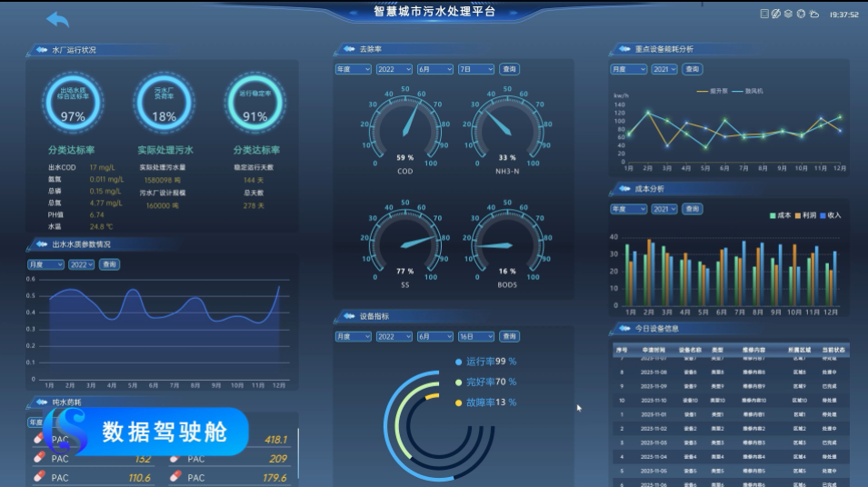Image resolution: width=868 pixels, height=487 pixels.
Task: Click the 19:37:52 clock display
Action: [x=844, y=15]
